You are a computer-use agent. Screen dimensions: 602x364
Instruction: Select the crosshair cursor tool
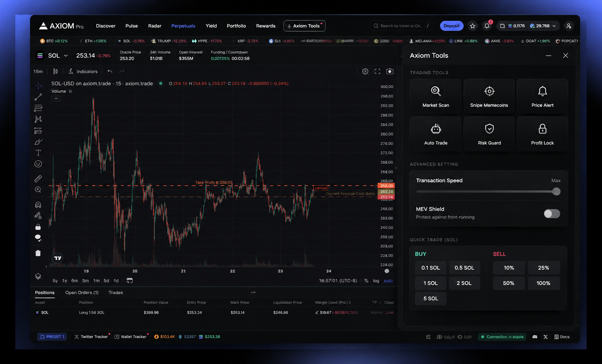(38, 86)
